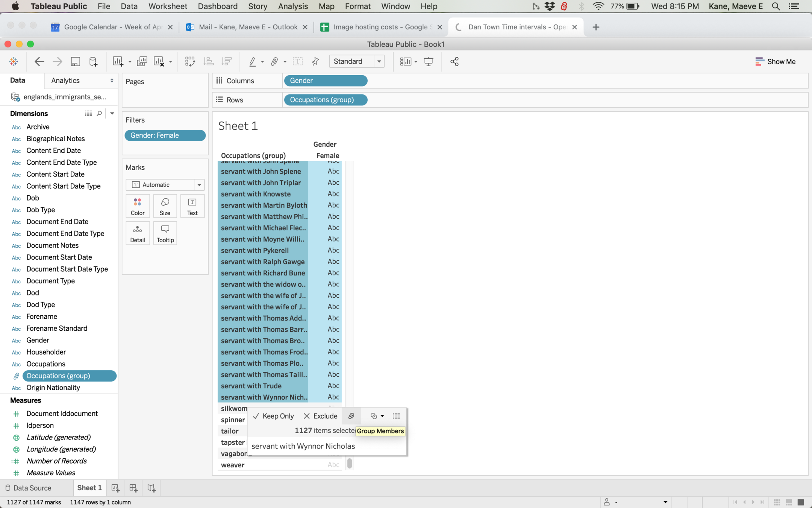Select the Occupations (group) dimension field

pos(58,376)
